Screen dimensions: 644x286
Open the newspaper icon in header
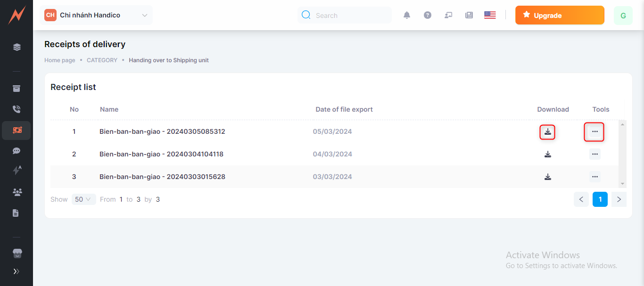(x=469, y=15)
